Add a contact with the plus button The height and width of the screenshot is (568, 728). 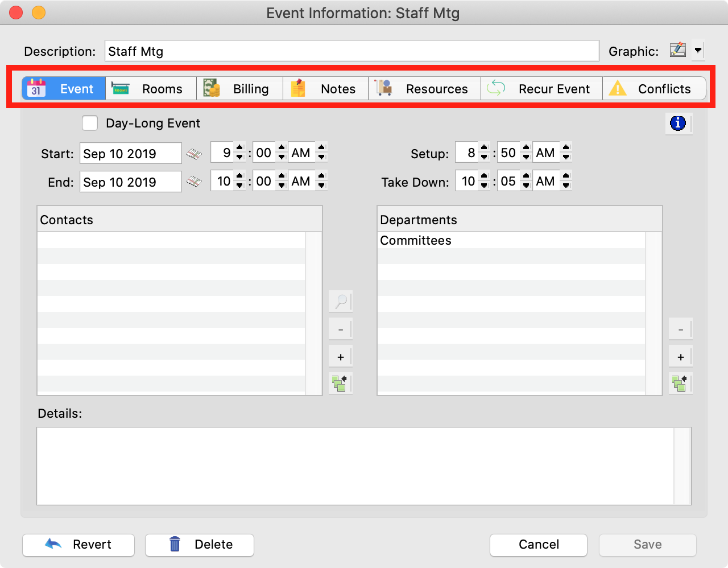click(341, 357)
